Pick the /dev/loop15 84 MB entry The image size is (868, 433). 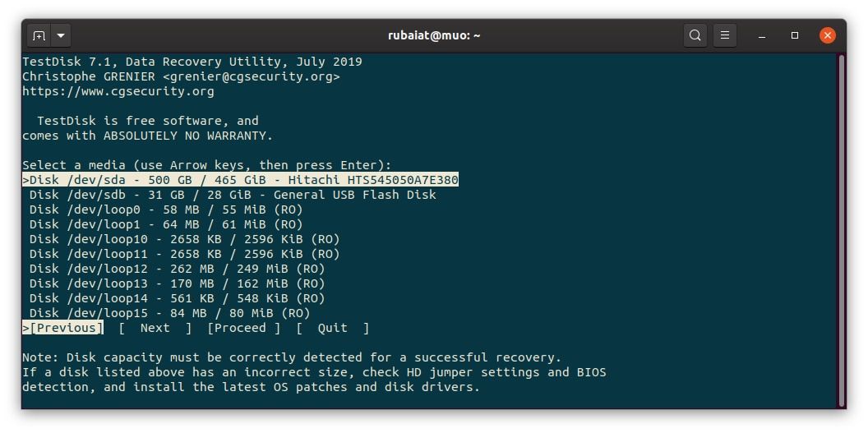click(x=169, y=313)
